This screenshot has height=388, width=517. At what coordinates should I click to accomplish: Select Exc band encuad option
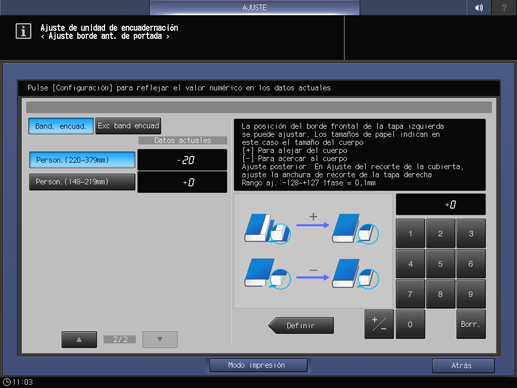tap(128, 126)
